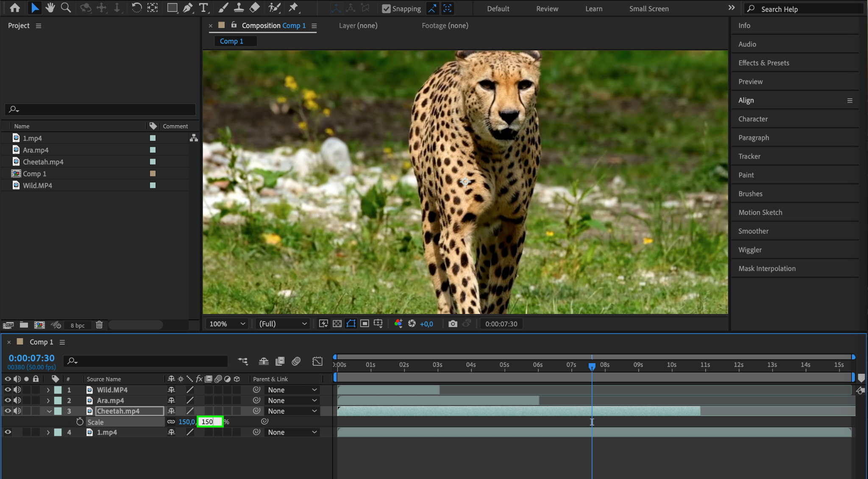Open the Parent dropdown for Cheetah.mp4
The height and width of the screenshot is (479, 868).
tap(292, 411)
